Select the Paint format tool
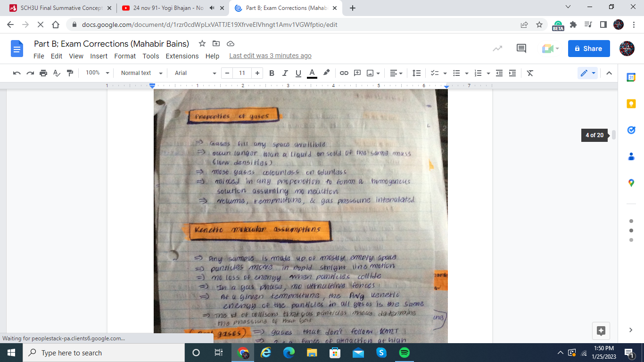This screenshot has width=644, height=362. click(70, 73)
